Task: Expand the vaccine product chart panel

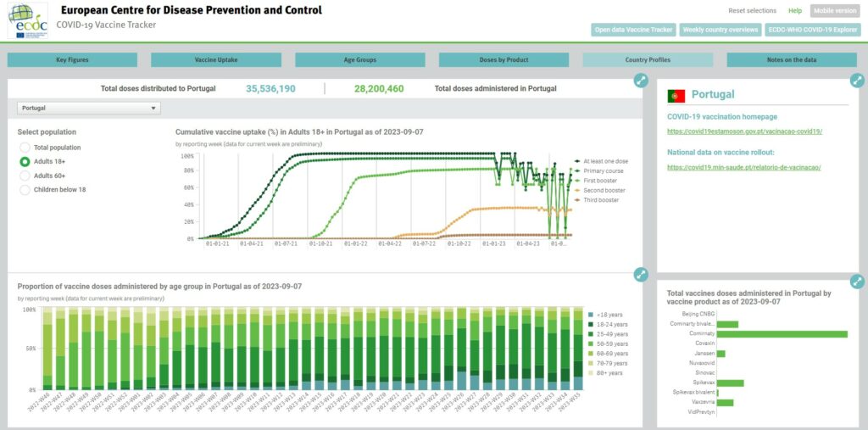Action: [858, 282]
